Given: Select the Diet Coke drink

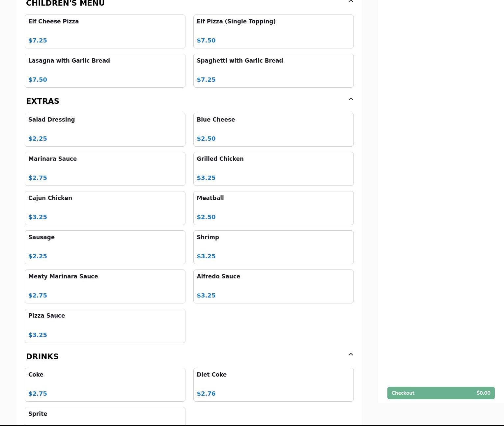Looking at the screenshot, I should click(x=273, y=384).
